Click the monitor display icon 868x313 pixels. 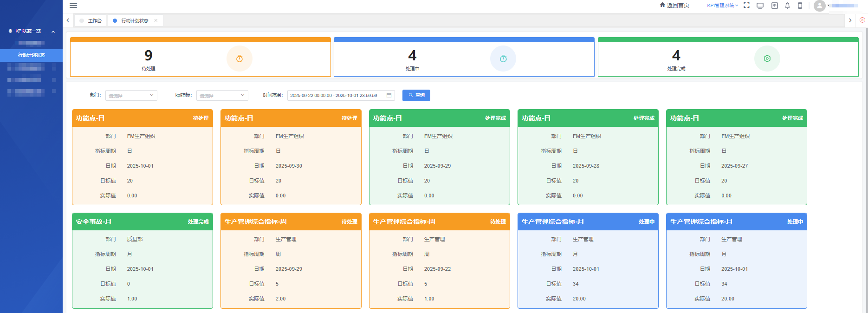(x=760, y=6)
